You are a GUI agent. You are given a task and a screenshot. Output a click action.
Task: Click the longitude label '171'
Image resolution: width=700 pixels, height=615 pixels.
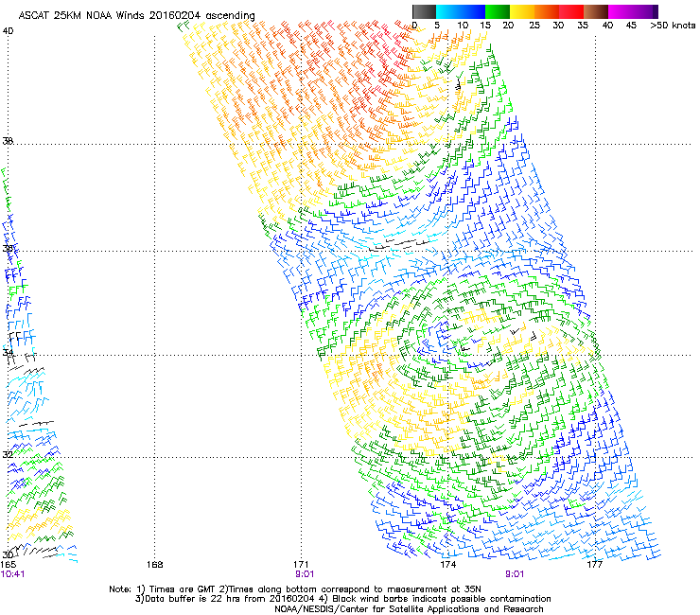coord(301,565)
